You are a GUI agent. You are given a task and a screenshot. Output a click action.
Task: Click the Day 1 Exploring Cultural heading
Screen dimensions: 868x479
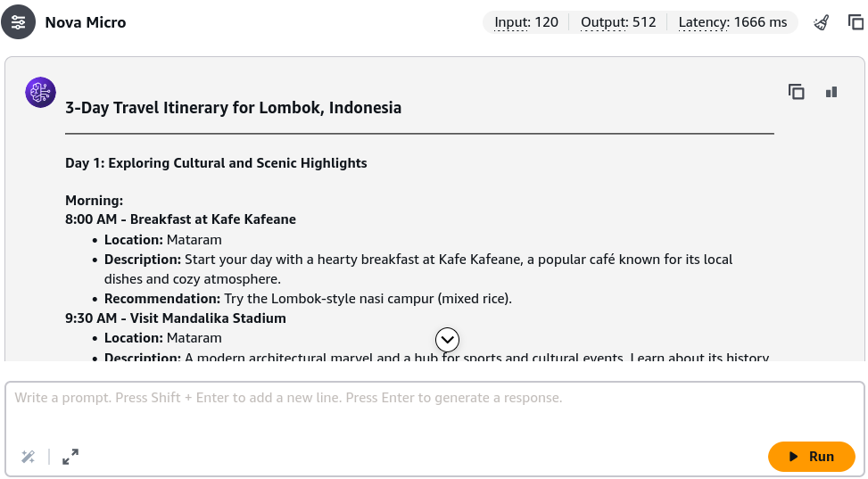click(x=216, y=163)
